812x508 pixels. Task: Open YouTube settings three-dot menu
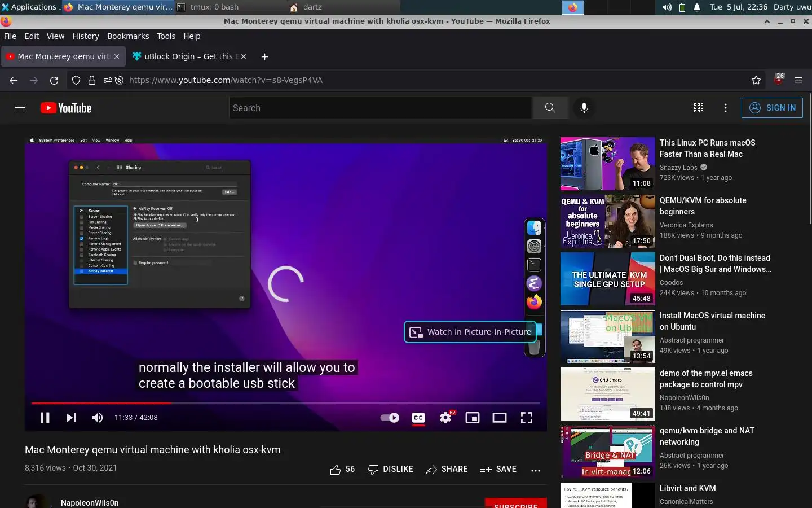(726, 108)
